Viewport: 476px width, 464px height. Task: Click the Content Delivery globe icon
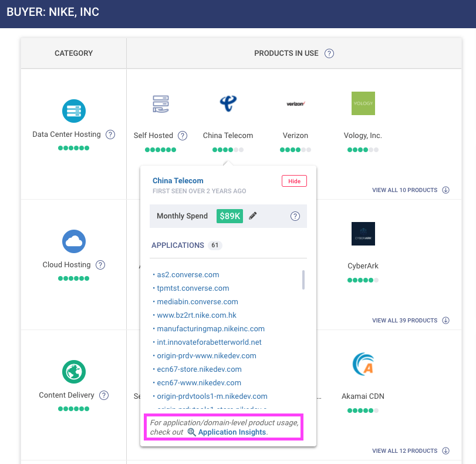tap(74, 372)
